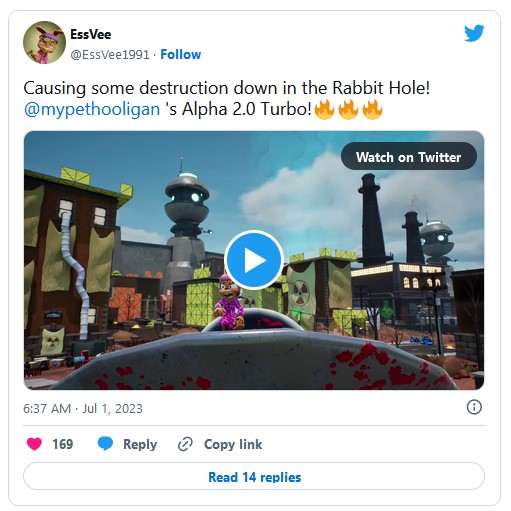Open Read 14 replies
This screenshot has width=511, height=511.
(x=254, y=477)
